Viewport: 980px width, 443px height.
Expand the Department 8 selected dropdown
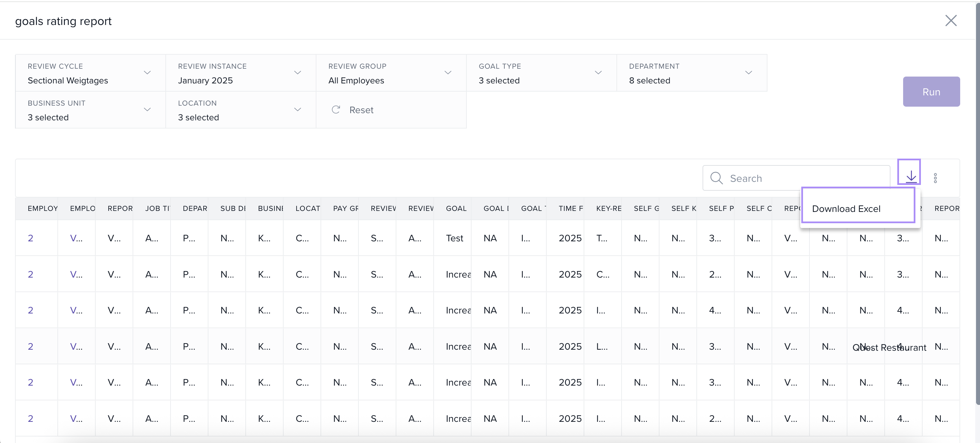pyautogui.click(x=748, y=73)
